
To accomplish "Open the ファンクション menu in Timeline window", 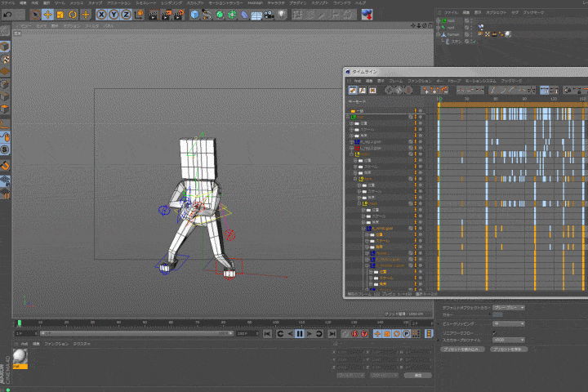I will coord(419,81).
